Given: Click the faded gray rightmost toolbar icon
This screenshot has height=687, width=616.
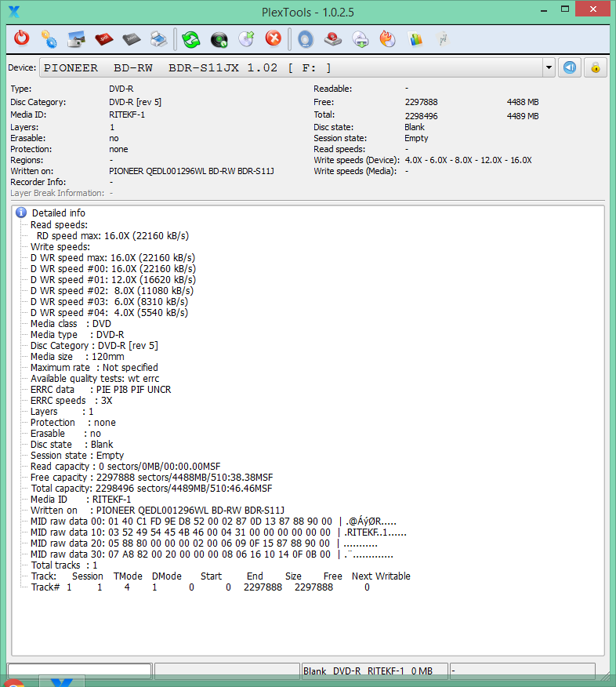Looking at the screenshot, I should click(443, 39).
